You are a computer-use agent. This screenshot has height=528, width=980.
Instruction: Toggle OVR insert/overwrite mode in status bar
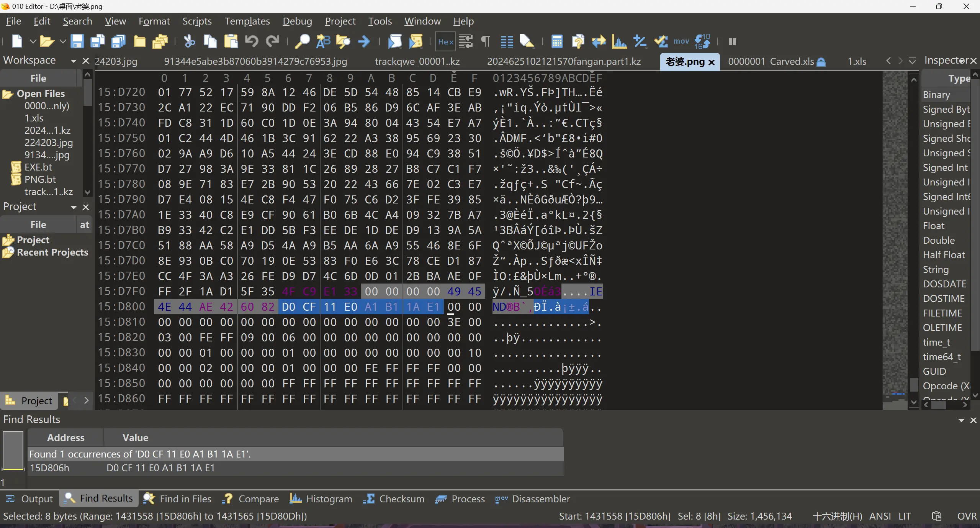pyautogui.click(x=966, y=516)
